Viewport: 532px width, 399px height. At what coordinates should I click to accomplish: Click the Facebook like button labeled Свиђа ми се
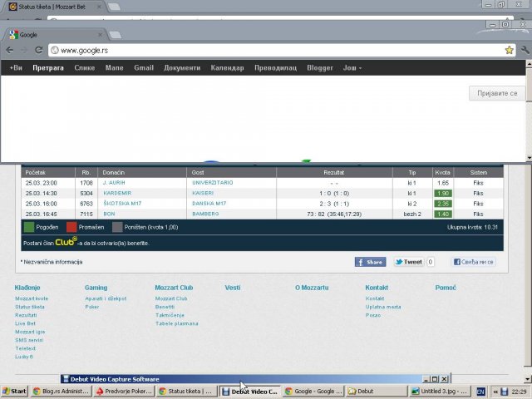[x=474, y=262]
